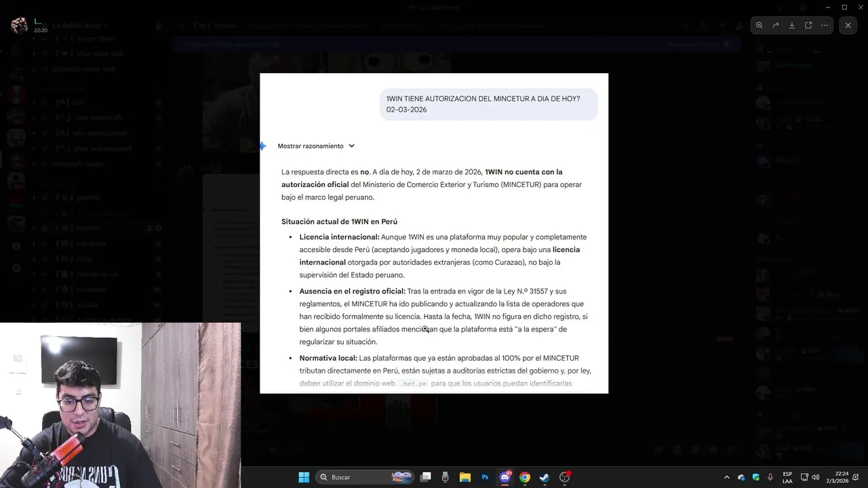
Task: Click the screenshot image in the viewer
Action: (x=434, y=233)
